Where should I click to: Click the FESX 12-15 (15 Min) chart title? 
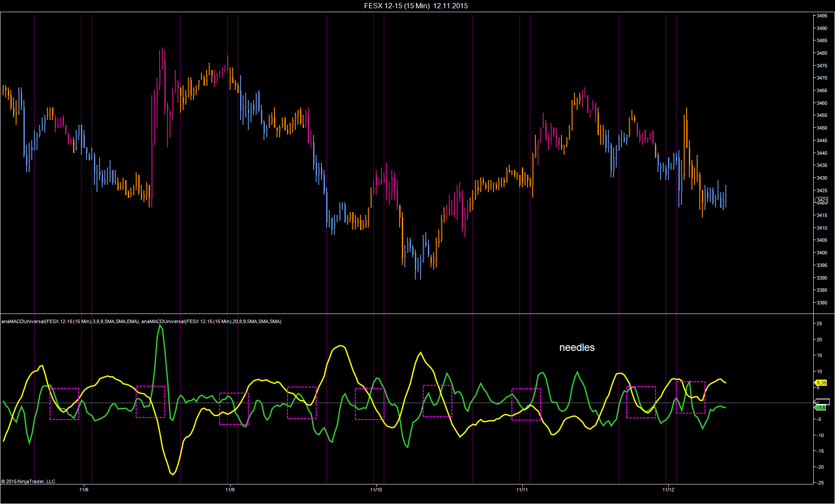coord(416,6)
